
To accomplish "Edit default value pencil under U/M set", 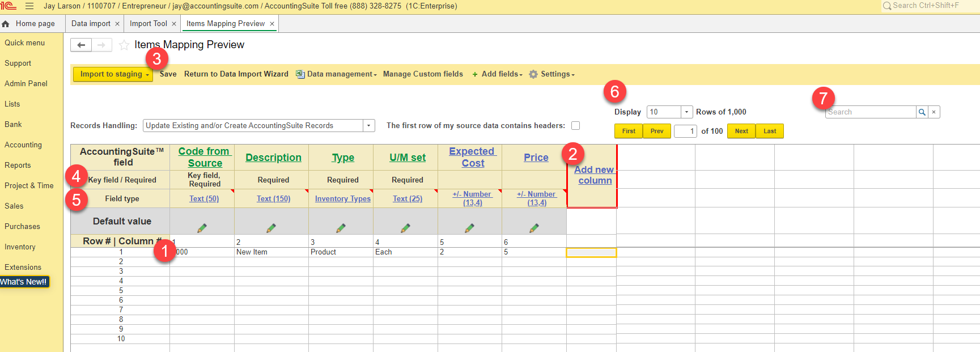I will coord(405,228).
